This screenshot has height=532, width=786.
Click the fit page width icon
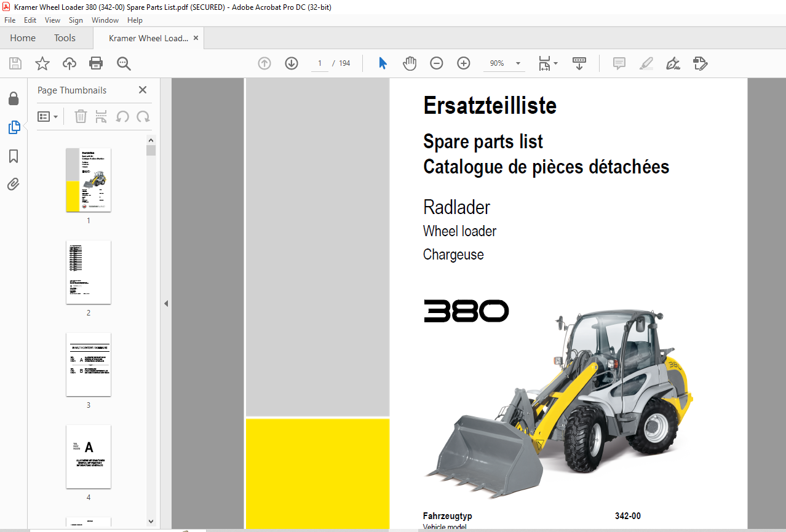[x=544, y=63]
